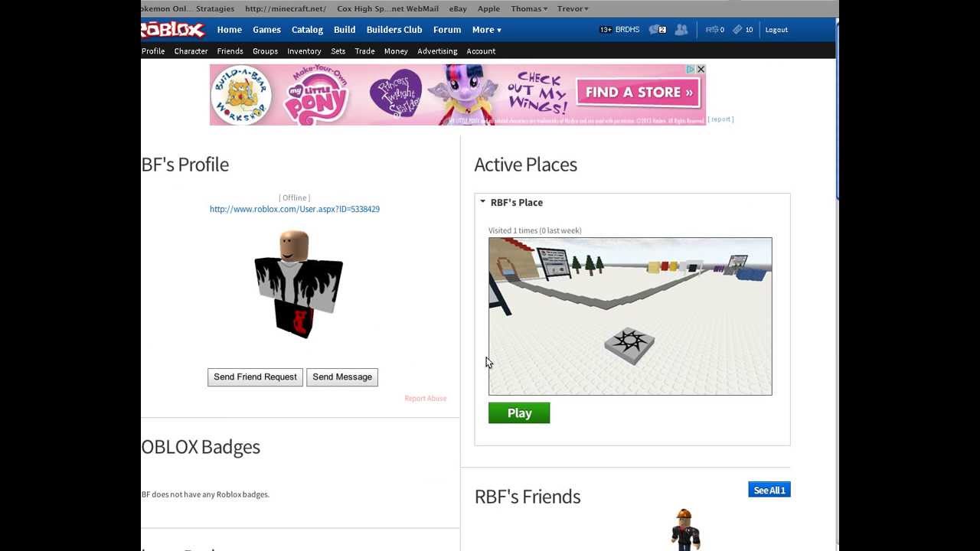Go to the Home page
Screen dimensions: 980x551
click(x=229, y=30)
